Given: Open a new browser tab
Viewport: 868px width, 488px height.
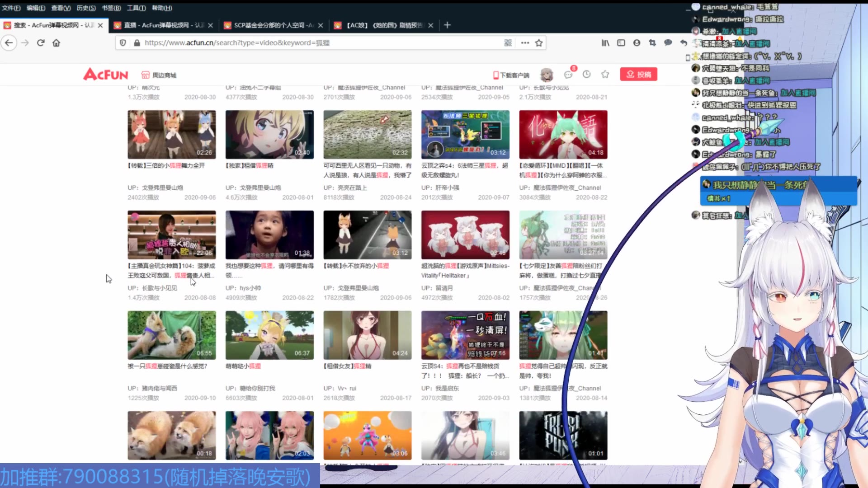Looking at the screenshot, I should point(447,25).
